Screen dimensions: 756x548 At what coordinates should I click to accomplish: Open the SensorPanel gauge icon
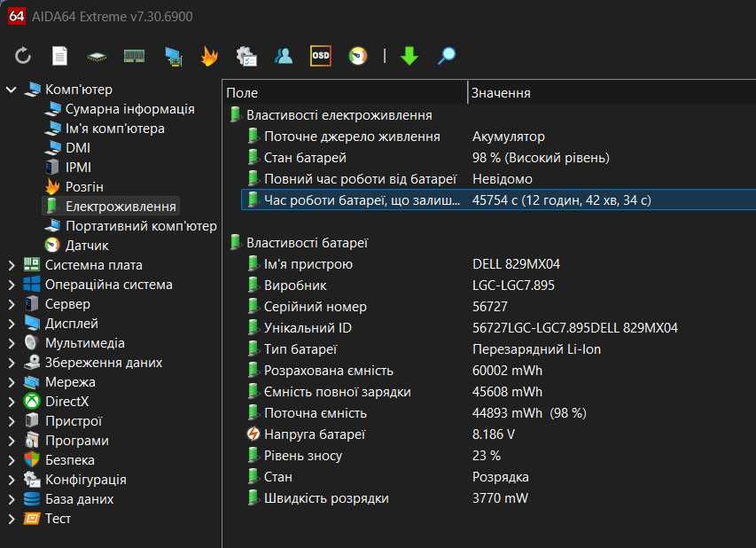click(358, 56)
